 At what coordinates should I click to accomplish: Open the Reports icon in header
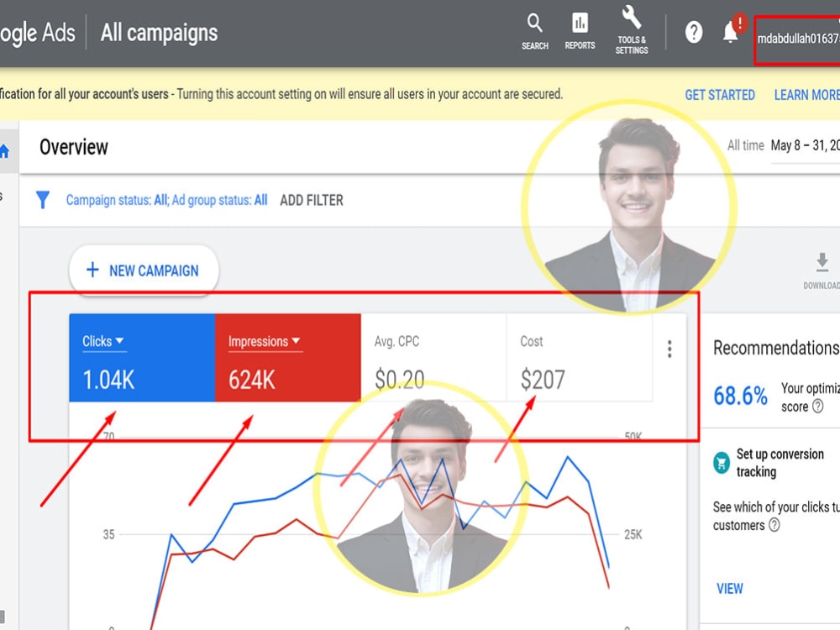[x=580, y=32]
